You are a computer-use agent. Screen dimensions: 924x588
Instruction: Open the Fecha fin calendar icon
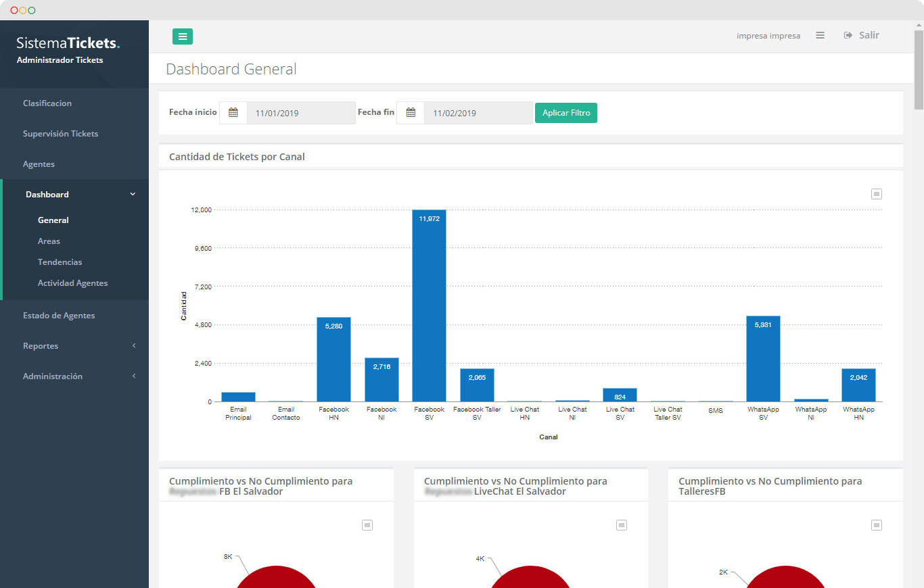[411, 113]
